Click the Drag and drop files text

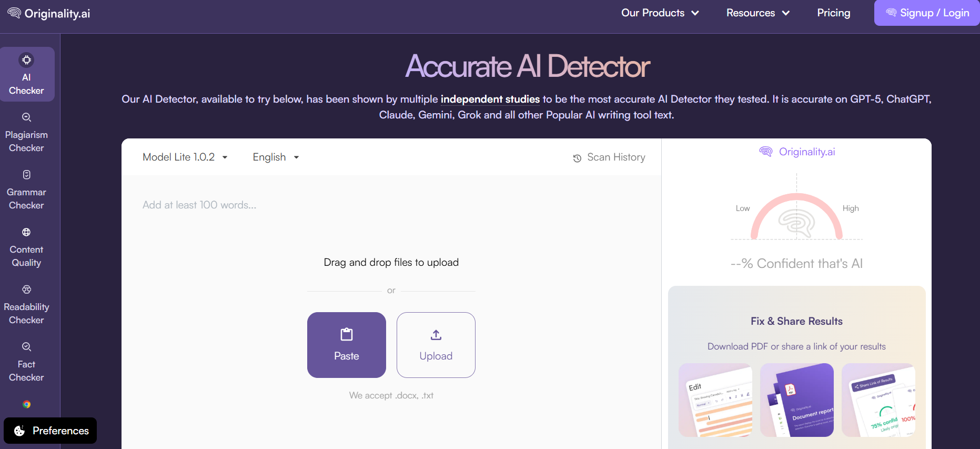tap(391, 262)
